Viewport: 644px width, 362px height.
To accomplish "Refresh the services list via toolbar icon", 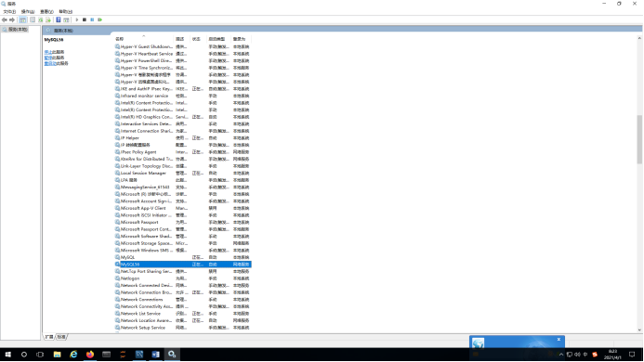I will (x=41, y=19).
